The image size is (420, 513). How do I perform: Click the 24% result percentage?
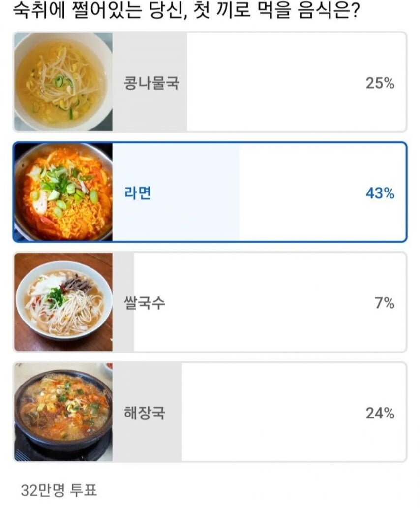[380, 413]
